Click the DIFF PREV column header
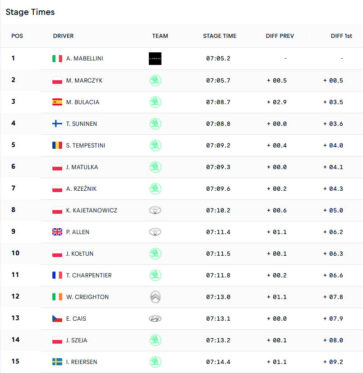Screen dimensions: 363x373 click(x=280, y=36)
